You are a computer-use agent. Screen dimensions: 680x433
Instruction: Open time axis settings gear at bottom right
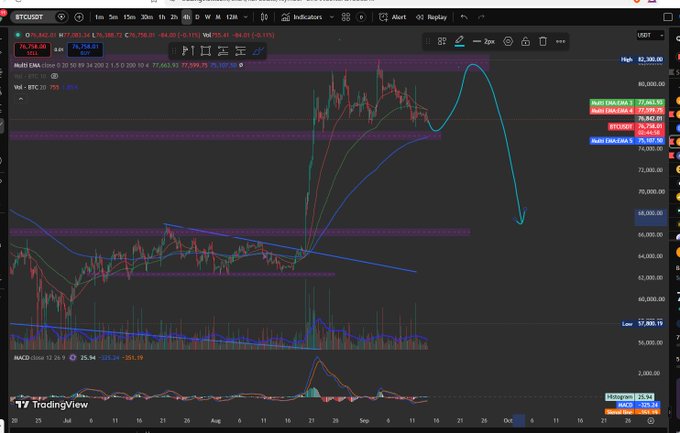651,421
